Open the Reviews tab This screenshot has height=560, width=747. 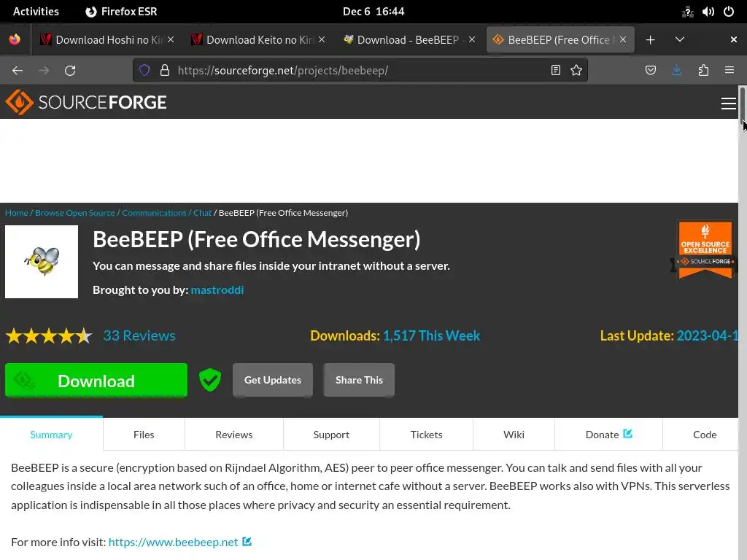click(x=234, y=435)
